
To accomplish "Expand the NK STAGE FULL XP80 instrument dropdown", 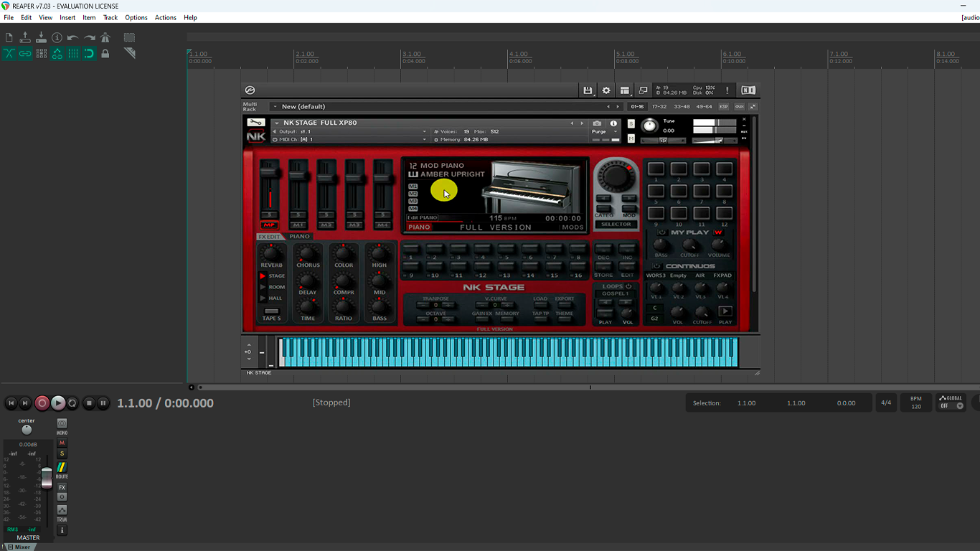I will click(x=277, y=123).
